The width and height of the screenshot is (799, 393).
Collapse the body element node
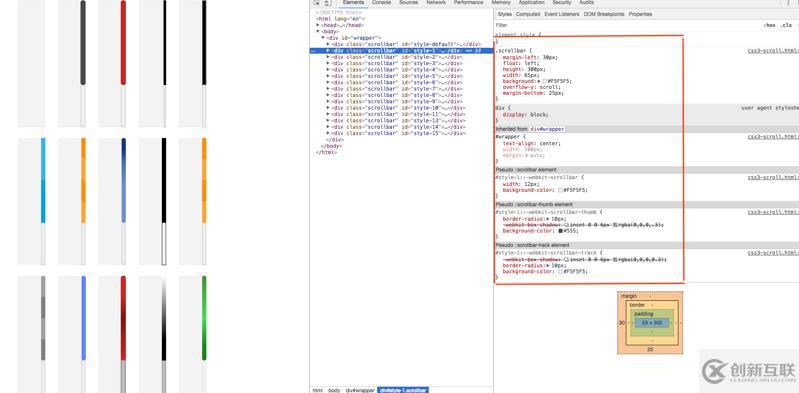coord(318,32)
